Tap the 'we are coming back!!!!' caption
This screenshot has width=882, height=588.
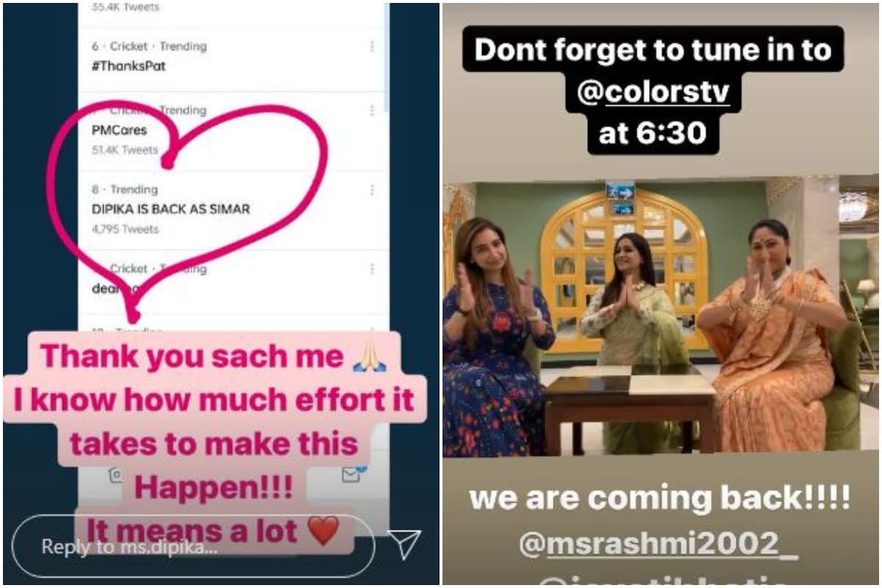(659, 498)
